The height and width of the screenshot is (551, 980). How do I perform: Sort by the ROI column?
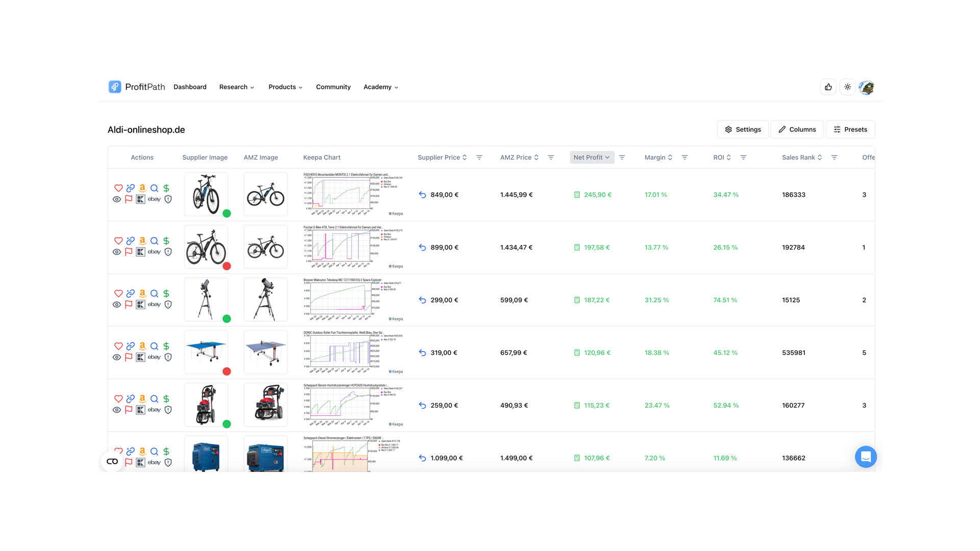click(x=722, y=158)
